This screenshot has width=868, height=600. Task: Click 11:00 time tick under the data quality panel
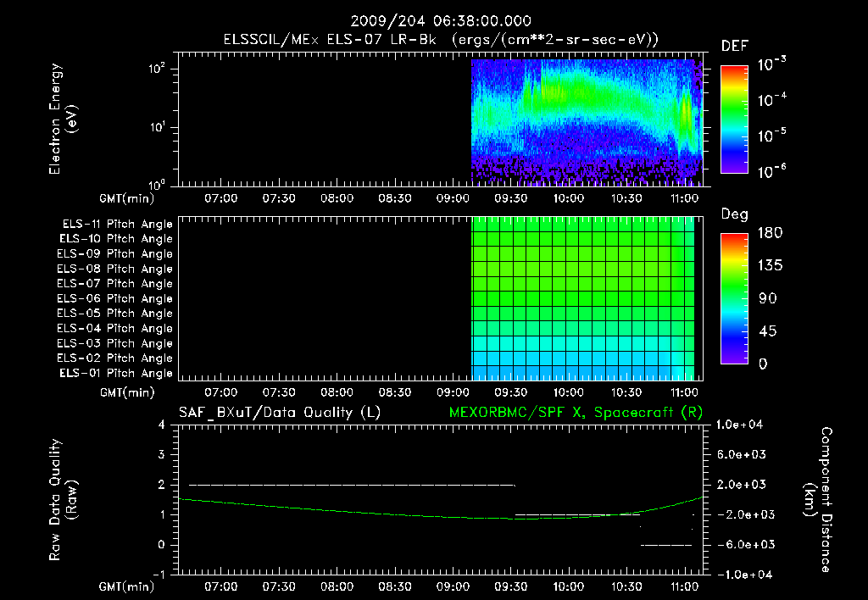coord(684,586)
